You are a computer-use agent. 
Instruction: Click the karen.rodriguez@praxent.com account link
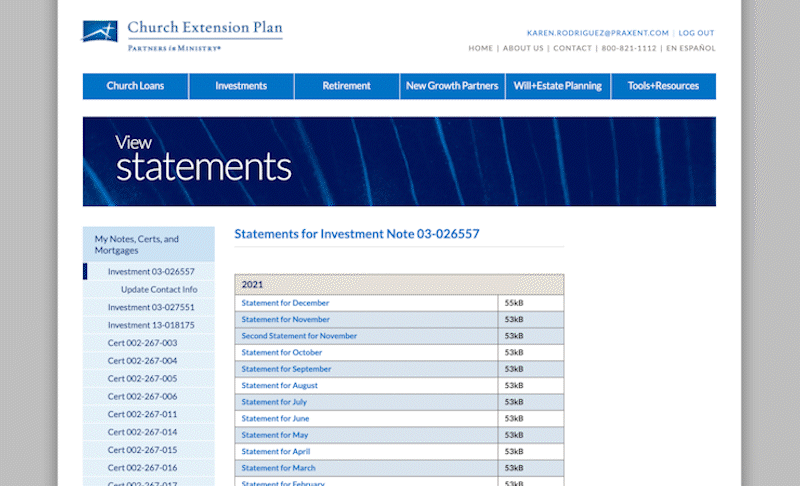pos(597,33)
